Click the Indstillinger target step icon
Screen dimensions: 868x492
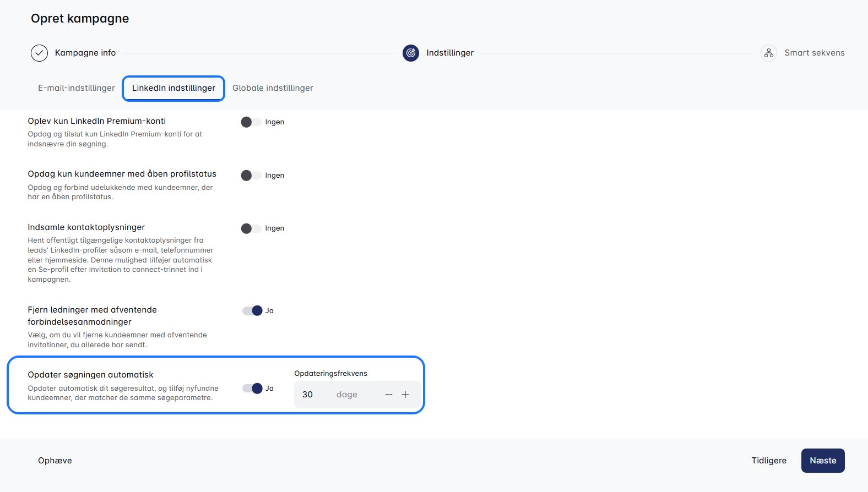(411, 53)
